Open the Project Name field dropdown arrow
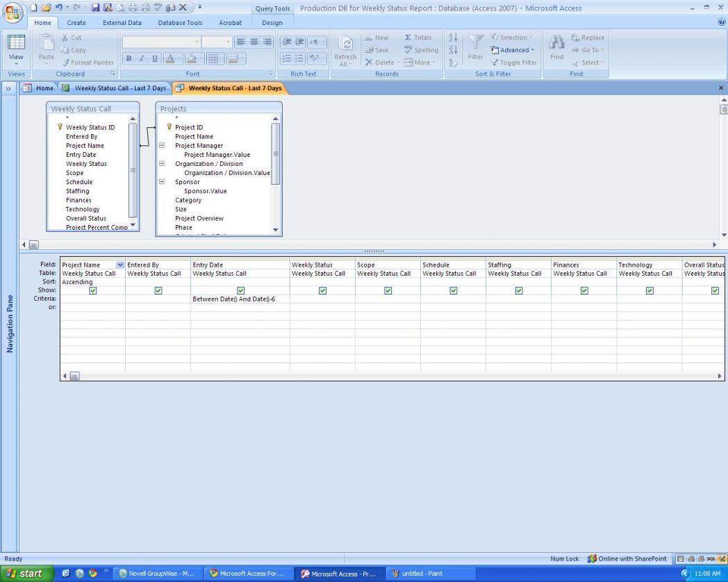Viewport: 728px width, 582px height. [x=120, y=265]
